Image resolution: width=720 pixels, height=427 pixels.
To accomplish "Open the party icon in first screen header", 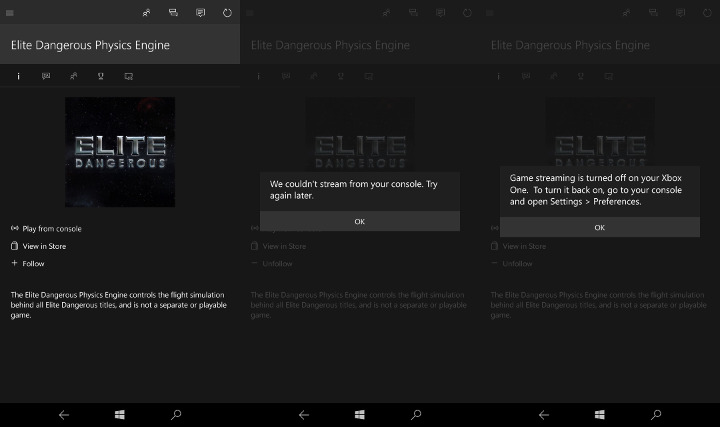I will point(173,13).
